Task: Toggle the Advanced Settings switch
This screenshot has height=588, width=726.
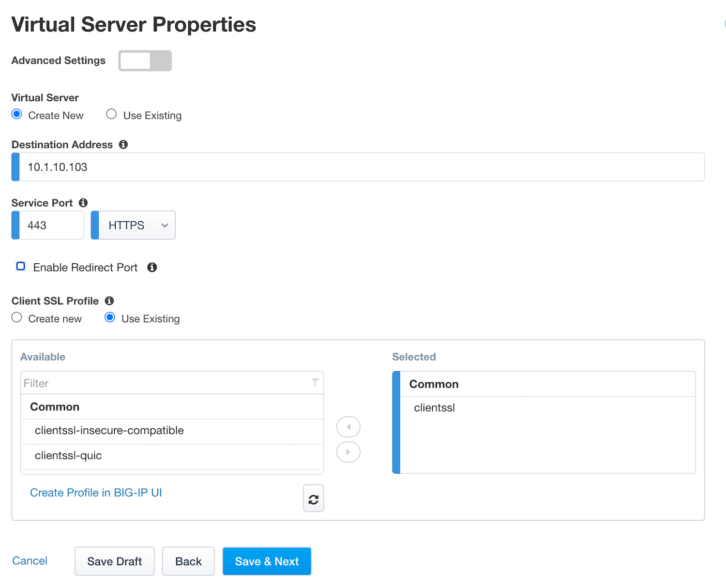Action: pos(145,60)
